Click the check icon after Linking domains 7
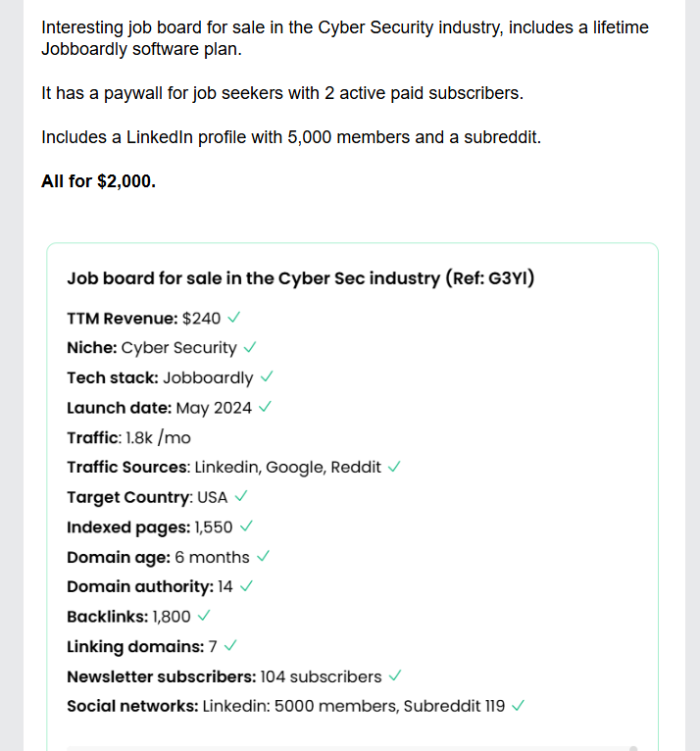 click(x=230, y=646)
